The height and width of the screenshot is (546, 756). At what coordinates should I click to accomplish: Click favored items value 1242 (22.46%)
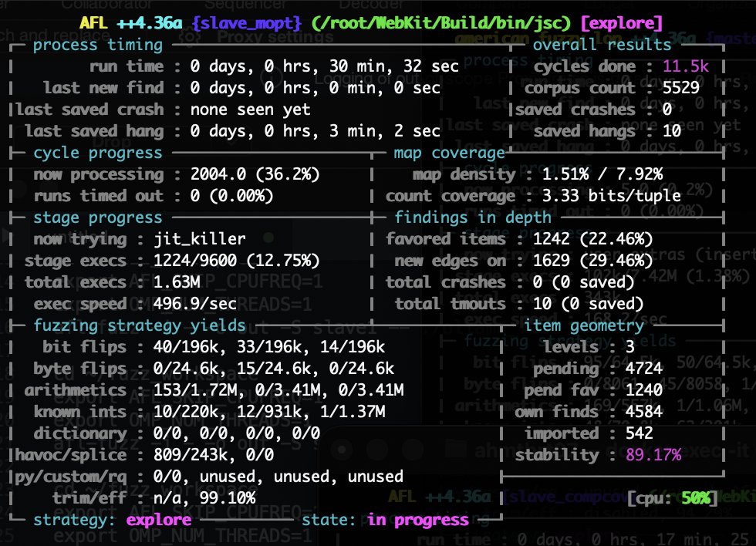592,239
